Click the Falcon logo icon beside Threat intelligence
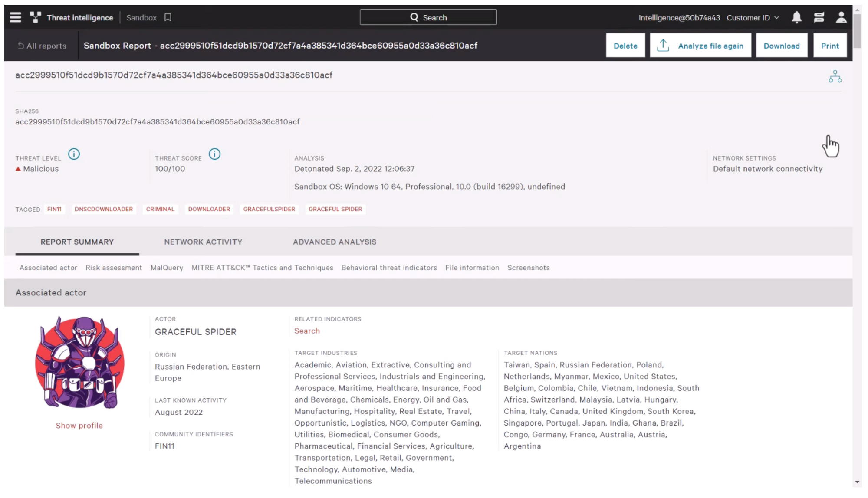 35,17
